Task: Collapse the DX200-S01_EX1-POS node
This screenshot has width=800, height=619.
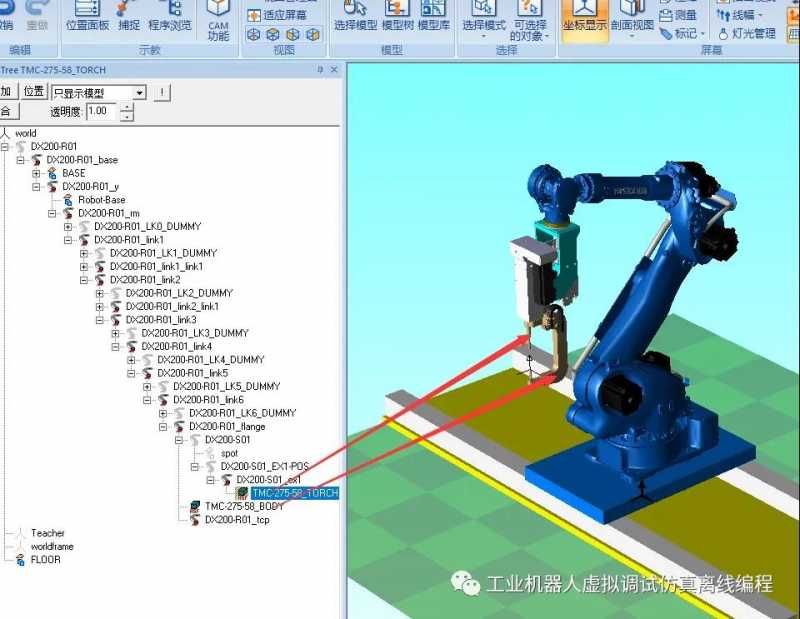Action: pyautogui.click(x=194, y=466)
